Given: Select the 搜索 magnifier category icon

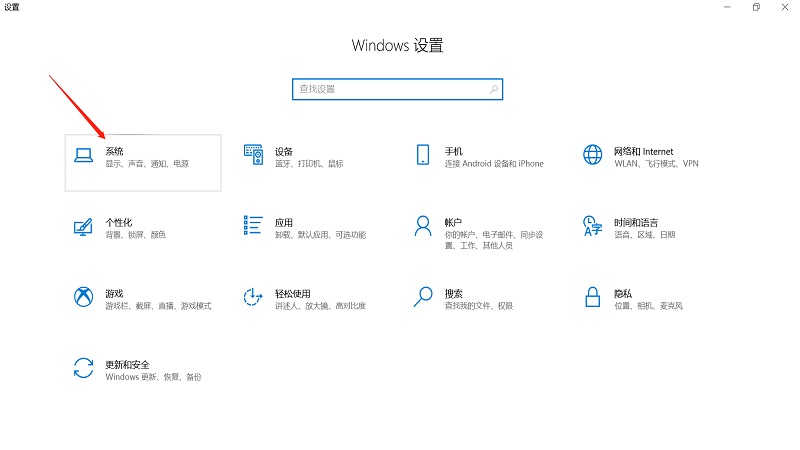Looking at the screenshot, I should point(423,297).
